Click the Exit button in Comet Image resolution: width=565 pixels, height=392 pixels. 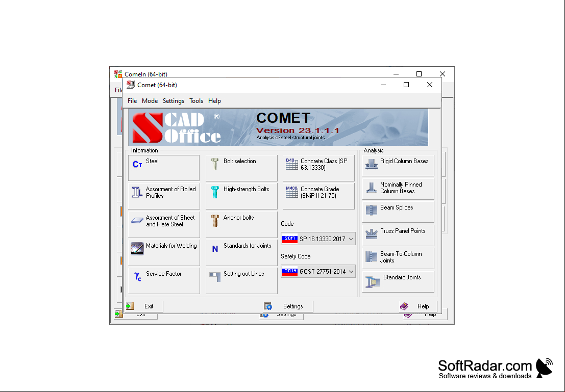pos(144,306)
